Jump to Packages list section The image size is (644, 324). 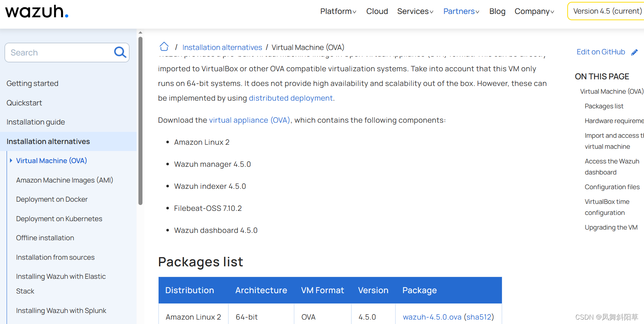pos(604,106)
